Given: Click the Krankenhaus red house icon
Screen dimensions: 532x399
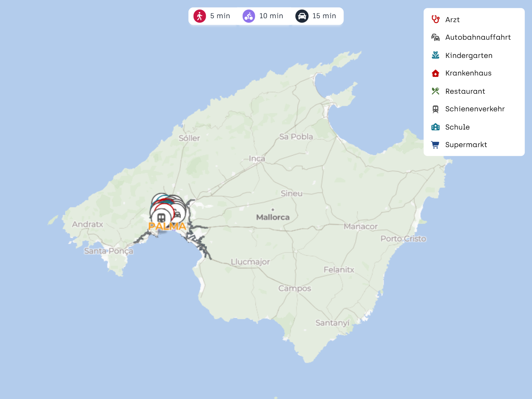Looking at the screenshot, I should 435,73.
